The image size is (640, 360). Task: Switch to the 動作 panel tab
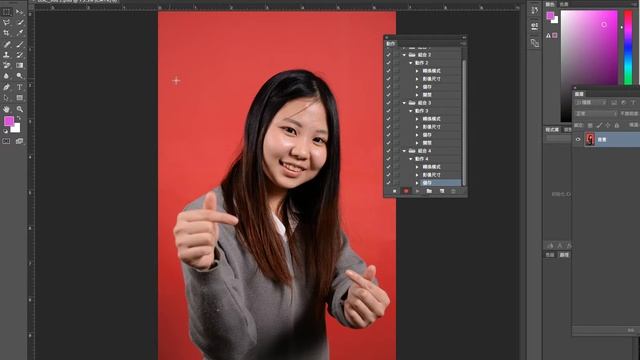tap(391, 43)
